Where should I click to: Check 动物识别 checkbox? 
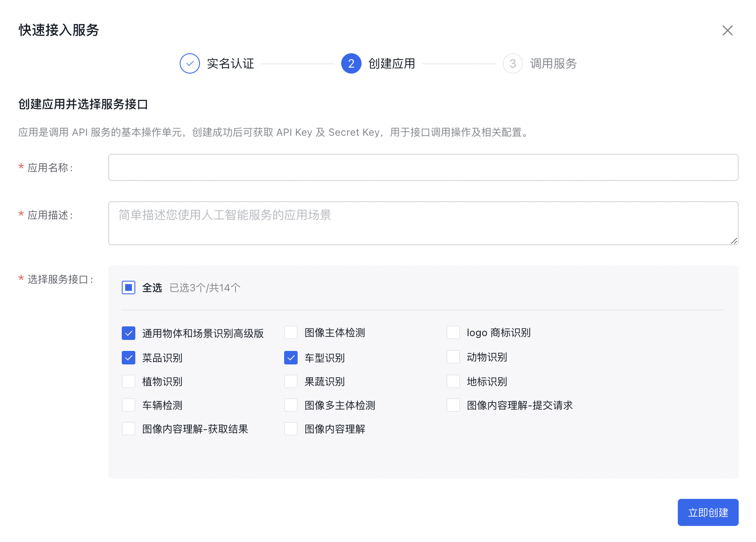(453, 357)
